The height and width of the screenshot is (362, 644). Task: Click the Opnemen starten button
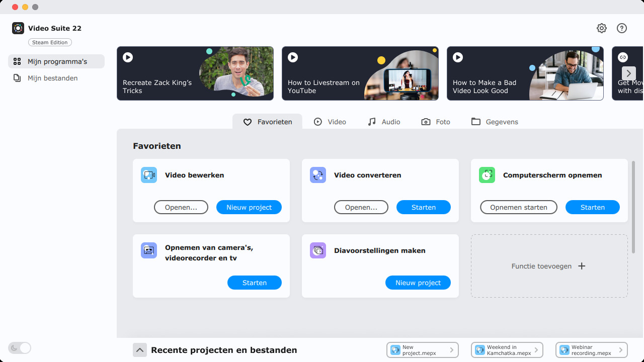coord(519,207)
